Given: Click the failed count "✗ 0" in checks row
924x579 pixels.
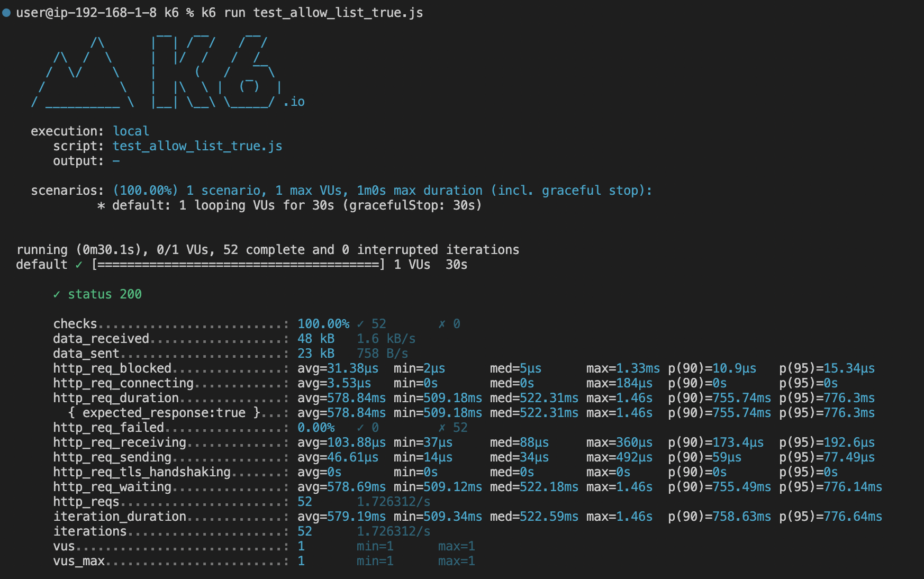Looking at the screenshot, I should (x=449, y=324).
